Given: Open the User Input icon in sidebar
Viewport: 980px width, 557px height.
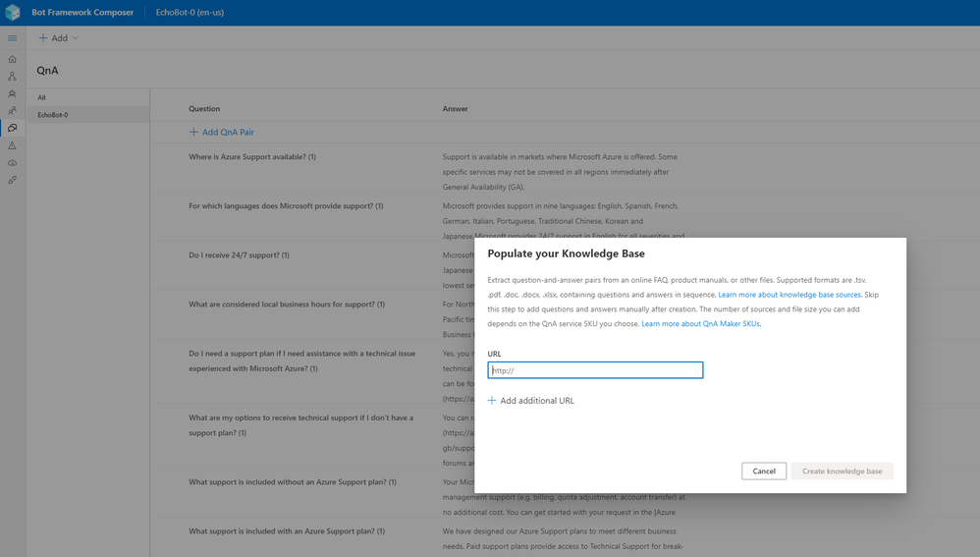Looking at the screenshot, I should coord(13,111).
